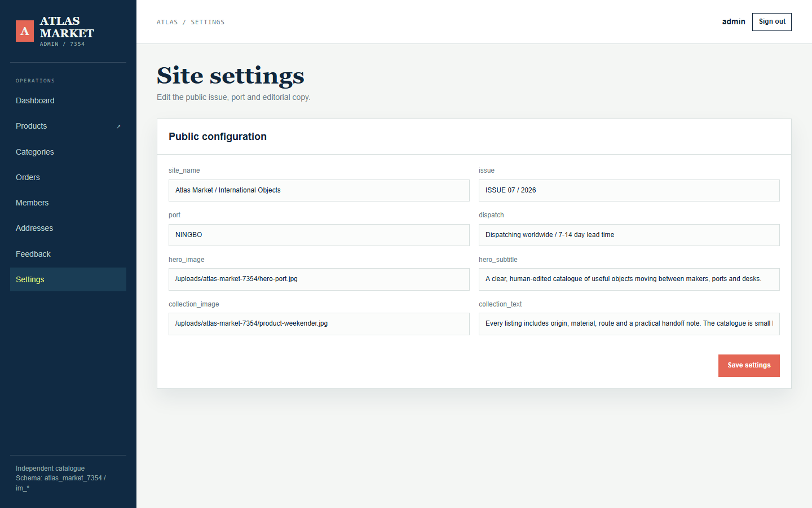Edit the hero_subtitle text field
Screen dimensions: 812x508
[x=629, y=279]
